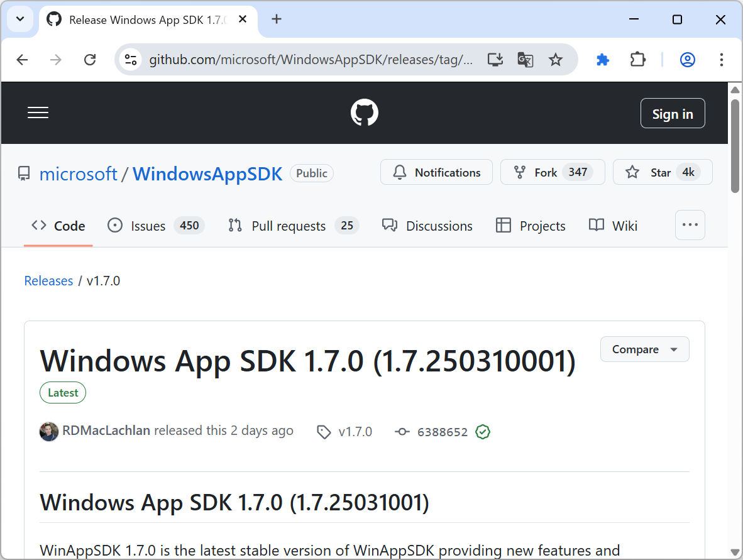Open the v1.7.0 tag link
Image resolution: width=743 pixels, height=560 pixels.
pyautogui.click(x=355, y=432)
